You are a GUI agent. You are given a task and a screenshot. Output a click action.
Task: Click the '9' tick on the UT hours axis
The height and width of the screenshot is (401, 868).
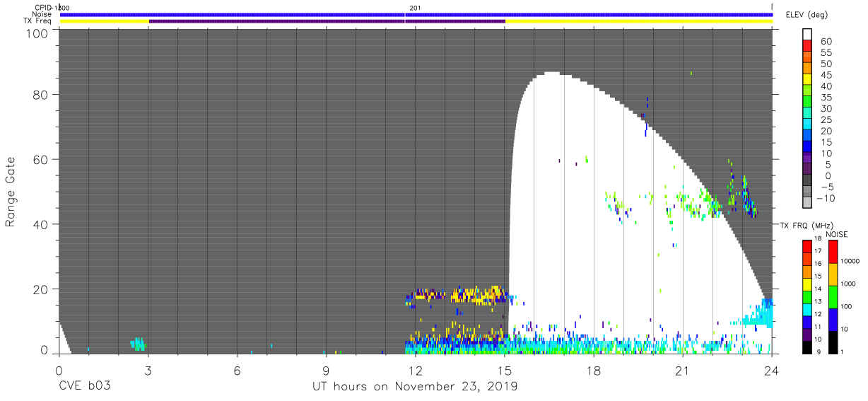(x=327, y=370)
